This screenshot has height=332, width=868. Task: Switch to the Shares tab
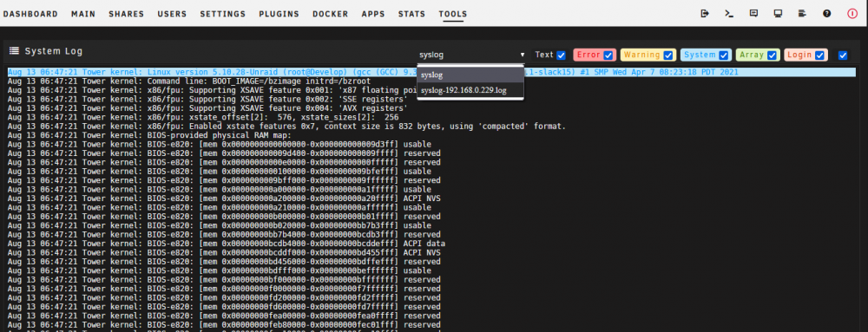pyautogui.click(x=126, y=15)
